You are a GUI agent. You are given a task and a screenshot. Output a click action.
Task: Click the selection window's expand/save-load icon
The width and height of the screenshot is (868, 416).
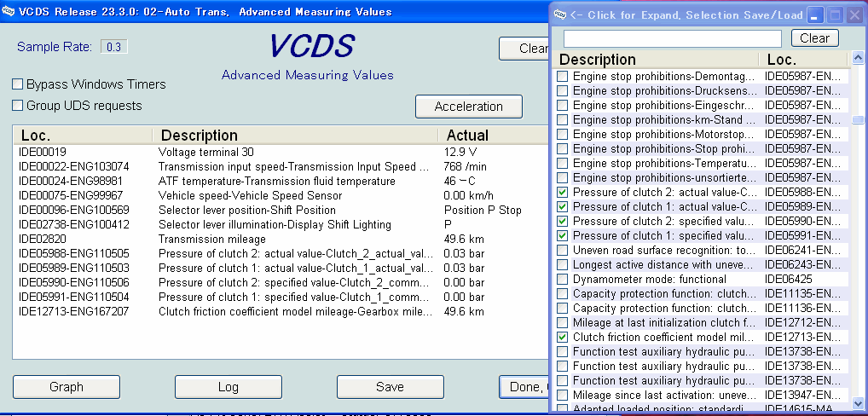pos(560,14)
